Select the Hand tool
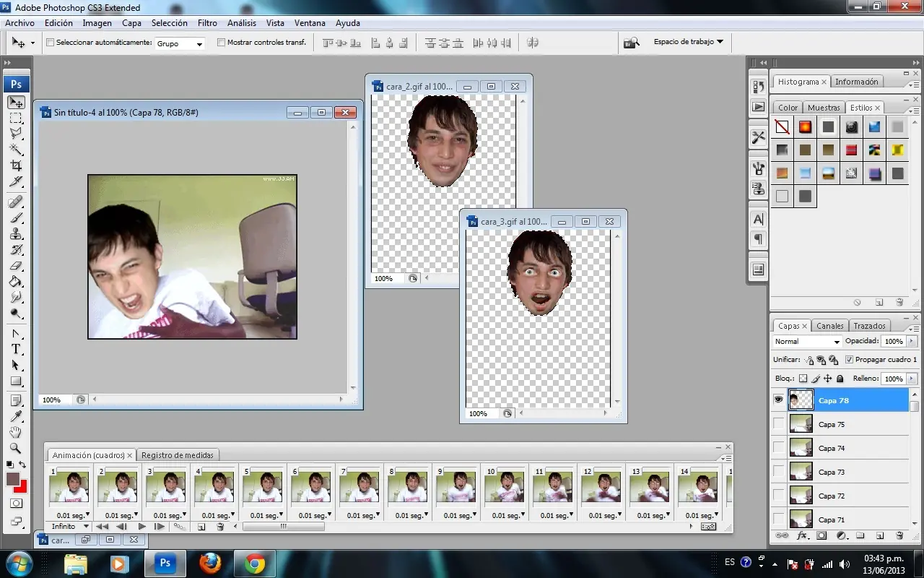The height and width of the screenshot is (578, 924). (x=16, y=433)
